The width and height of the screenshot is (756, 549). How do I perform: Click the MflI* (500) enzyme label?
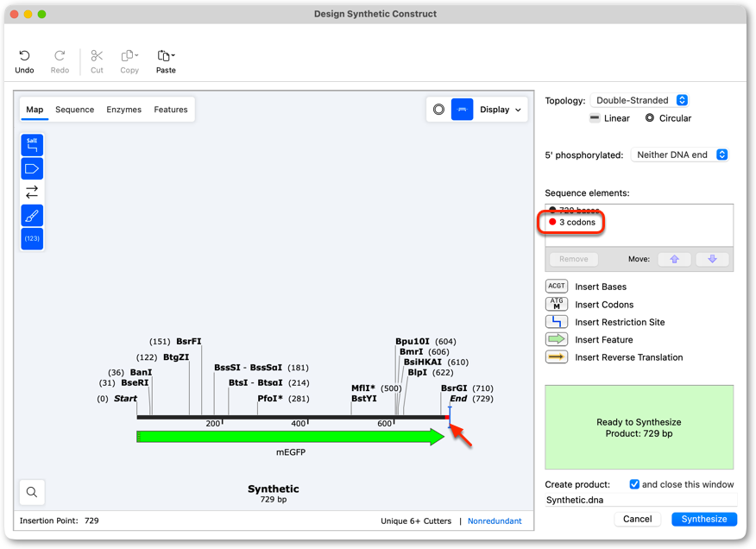point(376,388)
